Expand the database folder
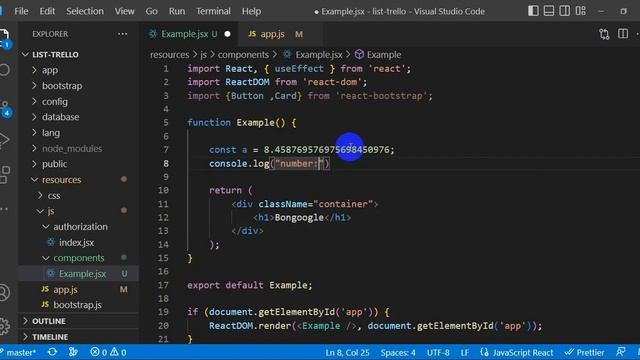This screenshot has height=360, width=640. click(60, 117)
